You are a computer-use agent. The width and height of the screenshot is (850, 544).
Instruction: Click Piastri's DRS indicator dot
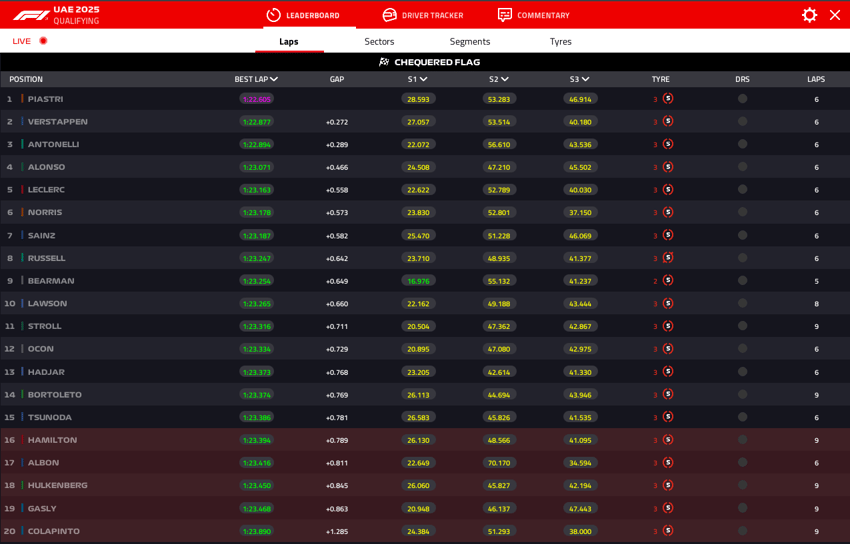point(742,99)
